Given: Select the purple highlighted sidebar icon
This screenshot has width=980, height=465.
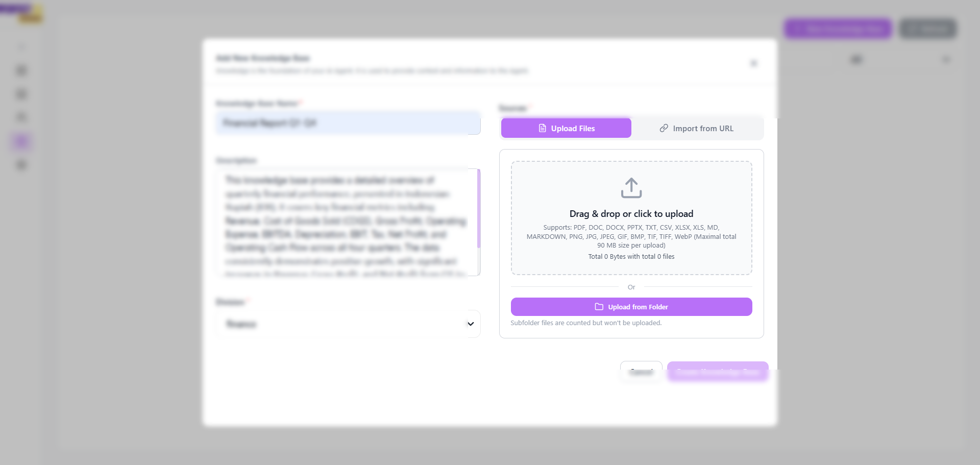Looking at the screenshot, I should (21, 141).
